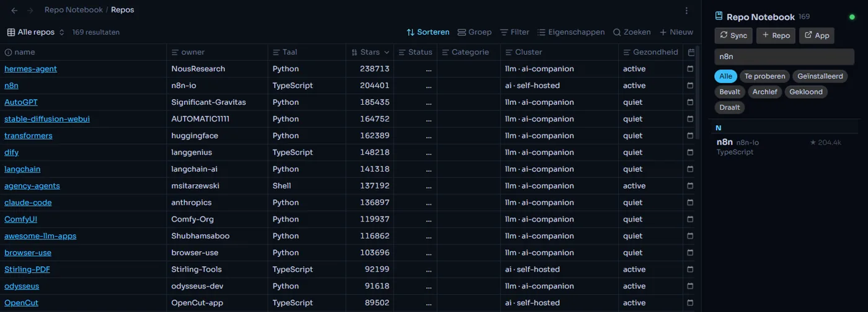Sort the table with Sorteren
868x312 pixels.
pos(428,32)
